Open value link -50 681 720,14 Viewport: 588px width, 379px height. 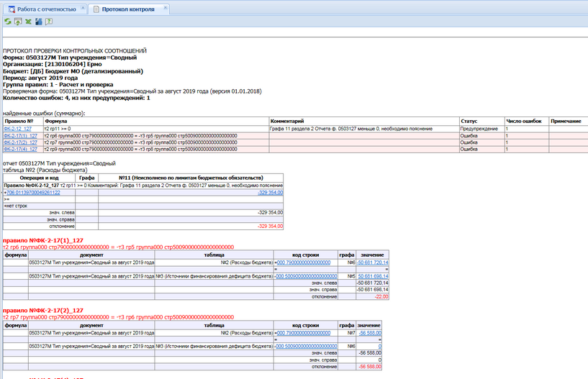372,263
